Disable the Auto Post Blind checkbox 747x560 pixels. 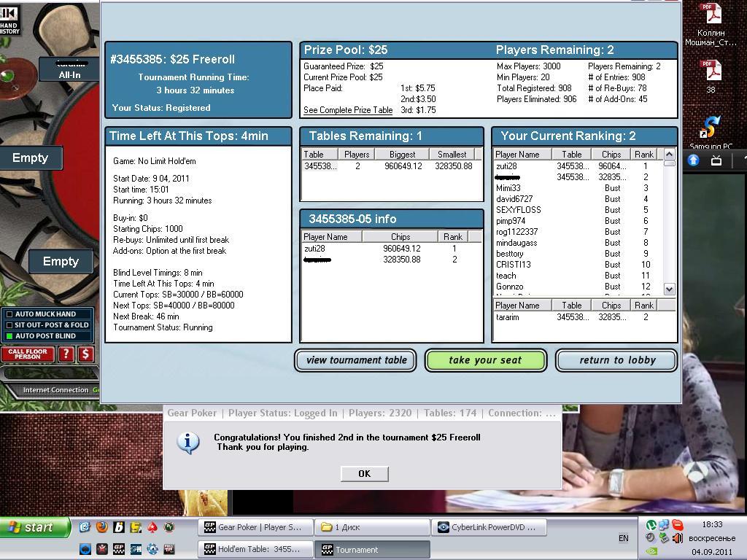point(9,335)
